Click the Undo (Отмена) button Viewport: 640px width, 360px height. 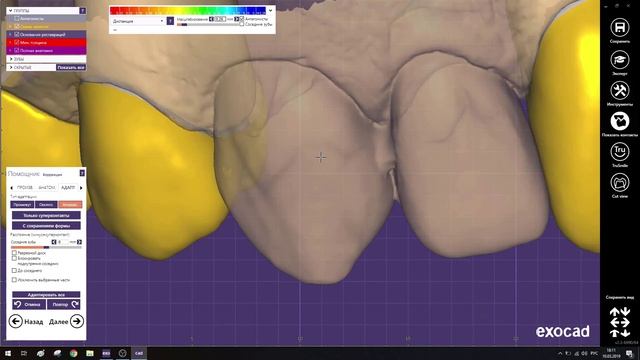click(x=29, y=304)
